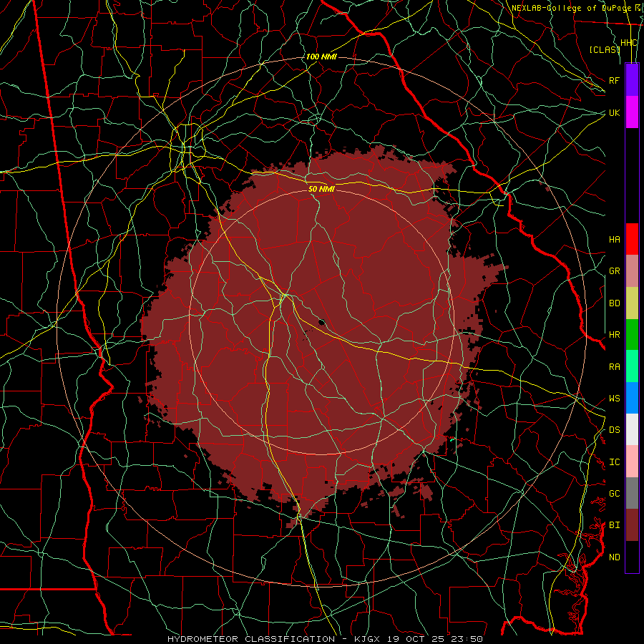Click the HHC product label
This screenshot has width=644, height=644.
coord(628,43)
